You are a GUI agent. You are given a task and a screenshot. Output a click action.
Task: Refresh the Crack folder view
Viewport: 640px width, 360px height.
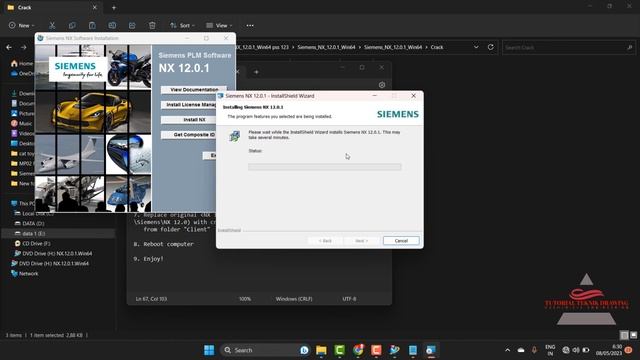491,47
